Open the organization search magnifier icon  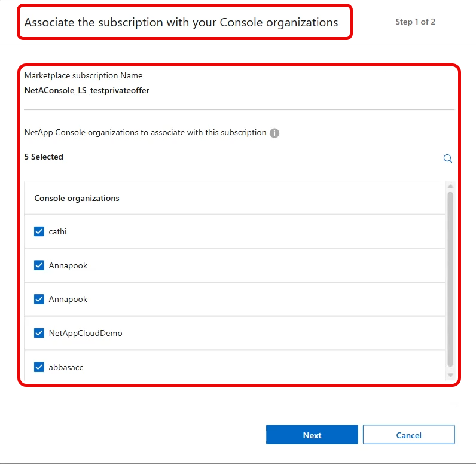tap(447, 158)
